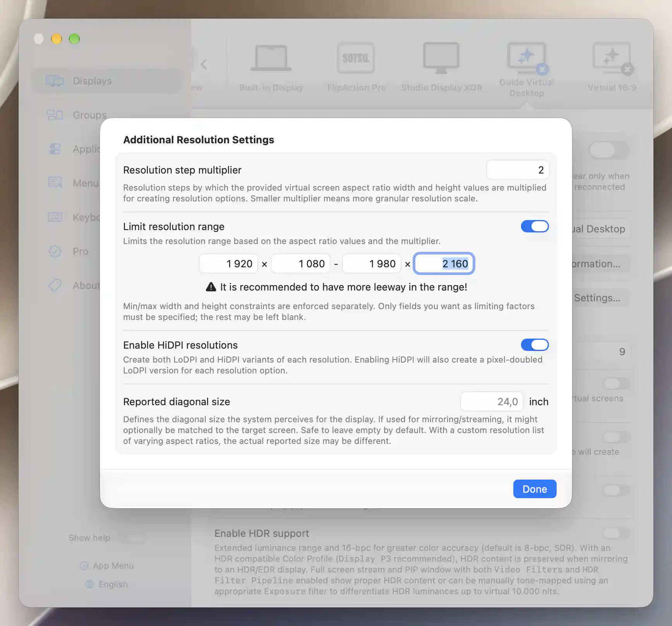Toggle the Enable HDR support switch
The height and width of the screenshot is (626, 672).
(x=616, y=533)
